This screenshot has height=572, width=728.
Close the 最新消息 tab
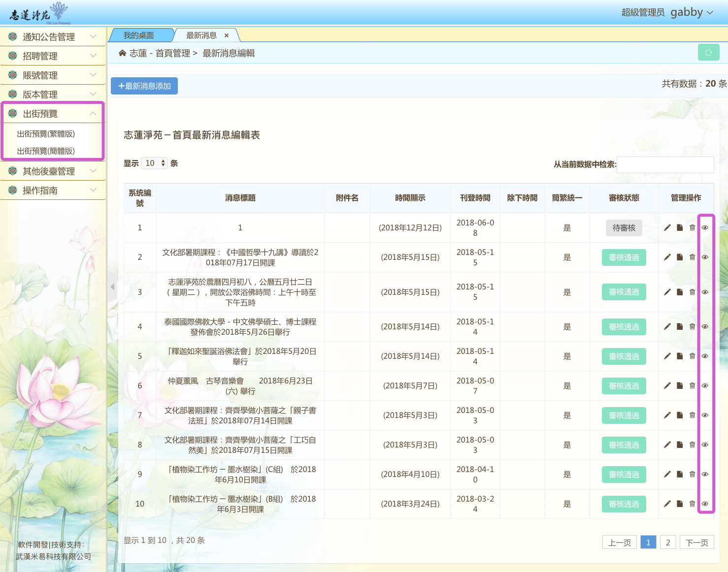[x=227, y=35]
